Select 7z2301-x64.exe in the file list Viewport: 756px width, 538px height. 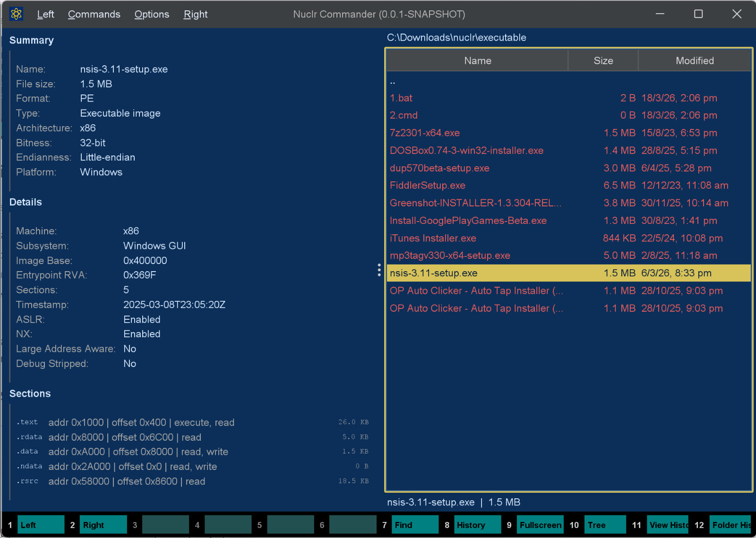(569, 133)
